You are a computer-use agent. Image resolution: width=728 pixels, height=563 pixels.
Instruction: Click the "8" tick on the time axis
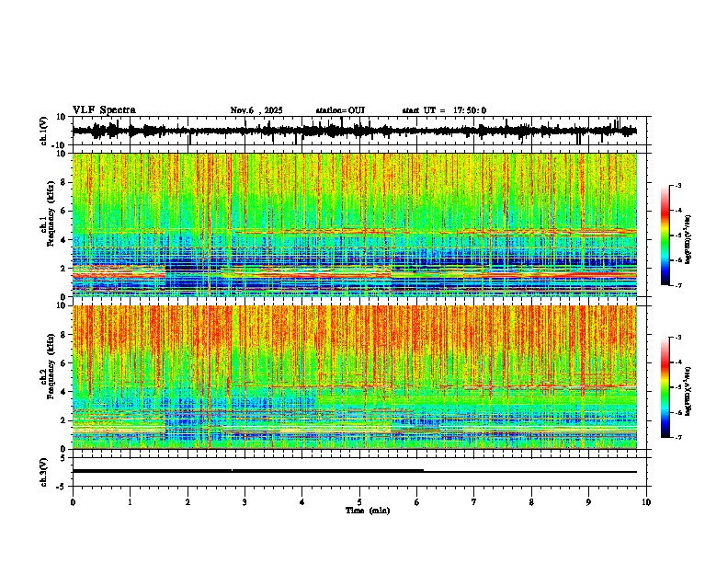pyautogui.click(x=531, y=502)
